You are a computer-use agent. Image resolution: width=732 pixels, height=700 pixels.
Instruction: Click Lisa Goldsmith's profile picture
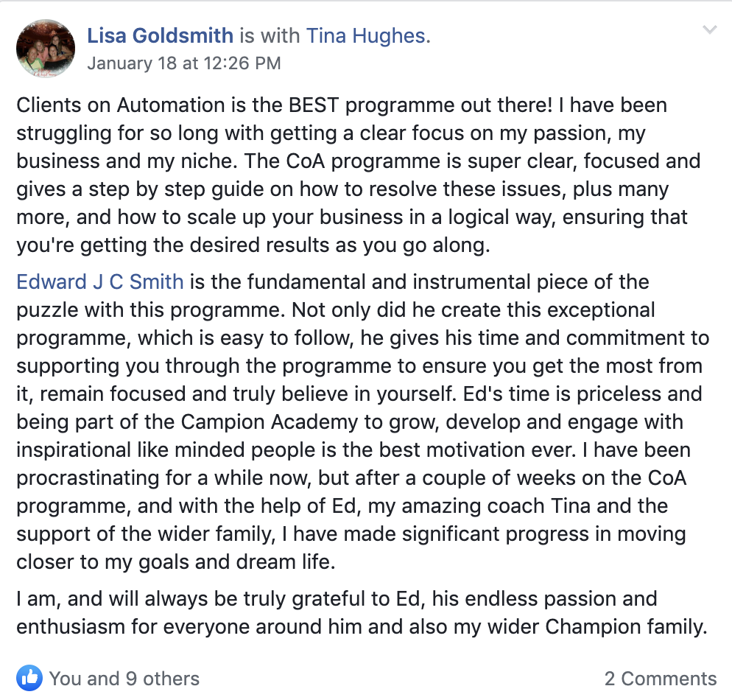point(46,49)
